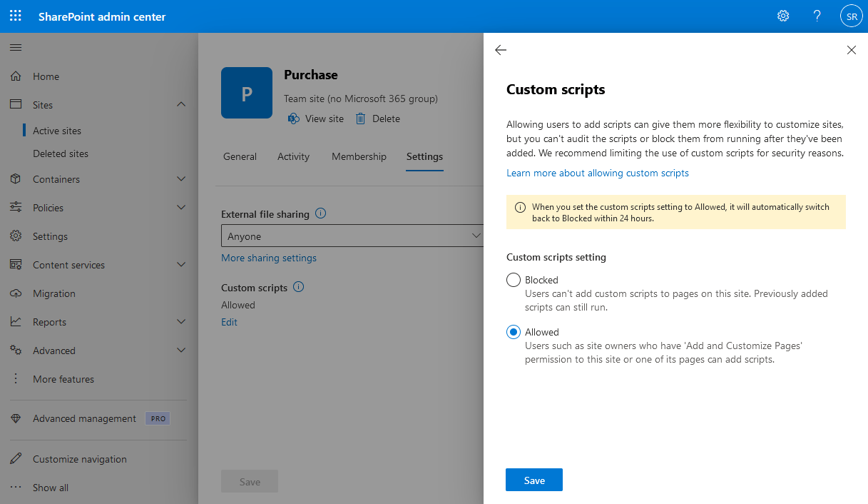Click the View site icon
Image resolution: width=868 pixels, height=504 pixels.
(293, 119)
